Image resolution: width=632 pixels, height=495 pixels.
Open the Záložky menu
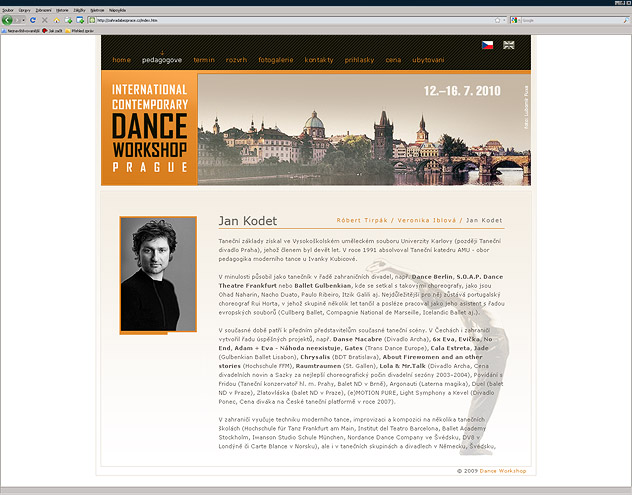tap(79, 10)
